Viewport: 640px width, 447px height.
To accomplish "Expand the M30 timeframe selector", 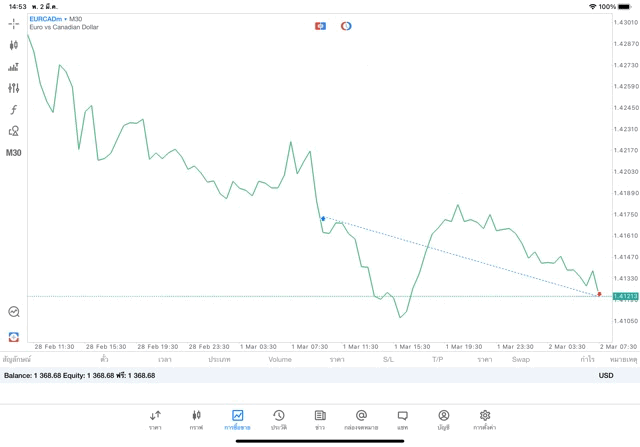I will tap(14, 153).
